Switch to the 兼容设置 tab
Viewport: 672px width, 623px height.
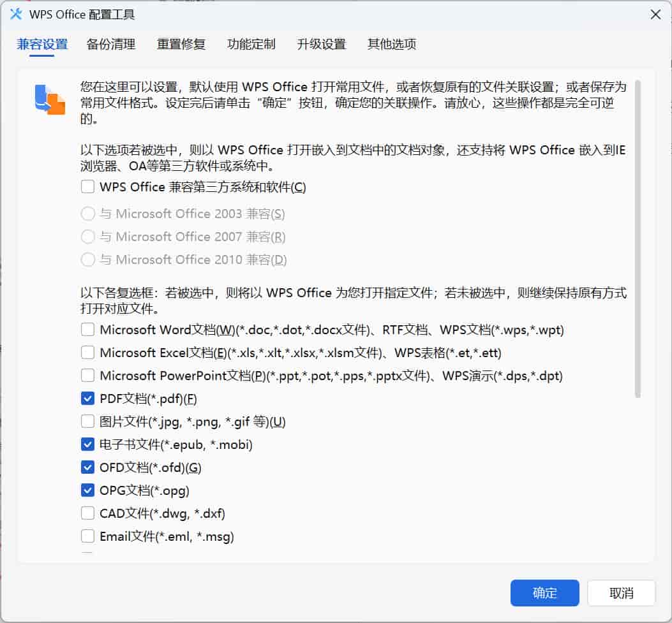(42, 44)
